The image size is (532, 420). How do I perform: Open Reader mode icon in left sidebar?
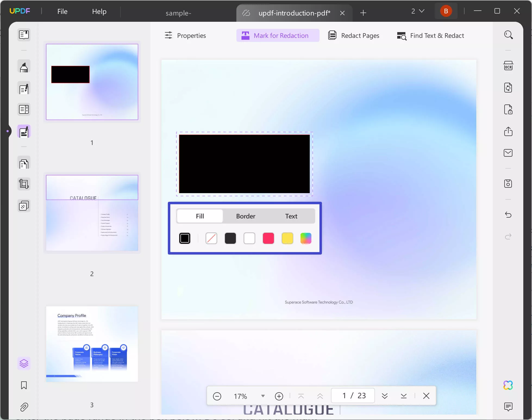[24, 35]
